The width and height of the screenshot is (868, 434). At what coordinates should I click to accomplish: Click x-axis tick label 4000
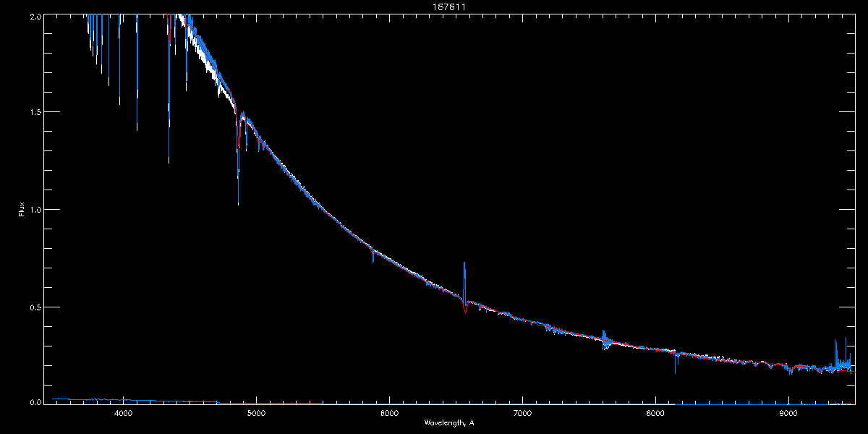[x=123, y=413]
